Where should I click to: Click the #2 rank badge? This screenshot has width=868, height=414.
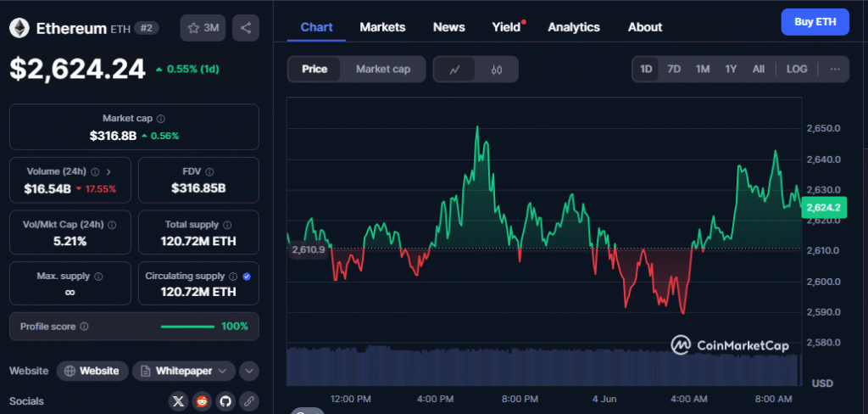[x=147, y=28]
